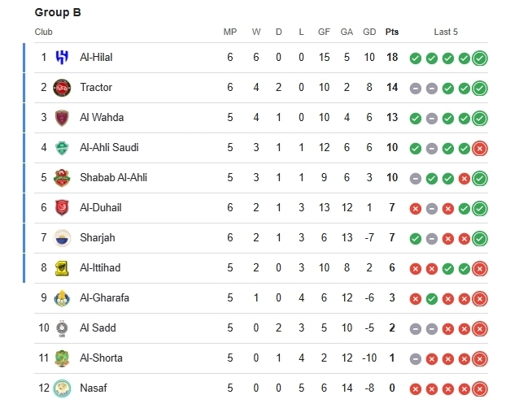This screenshot has height=412, width=532.
Task: Click the Al-Hilal club crest icon
Action: click(62, 58)
